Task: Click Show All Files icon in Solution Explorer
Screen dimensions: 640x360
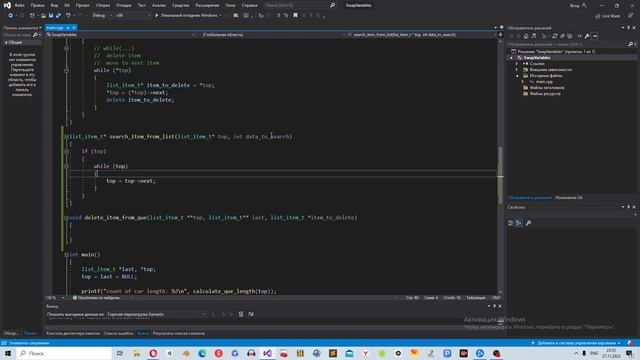Action: point(570,36)
